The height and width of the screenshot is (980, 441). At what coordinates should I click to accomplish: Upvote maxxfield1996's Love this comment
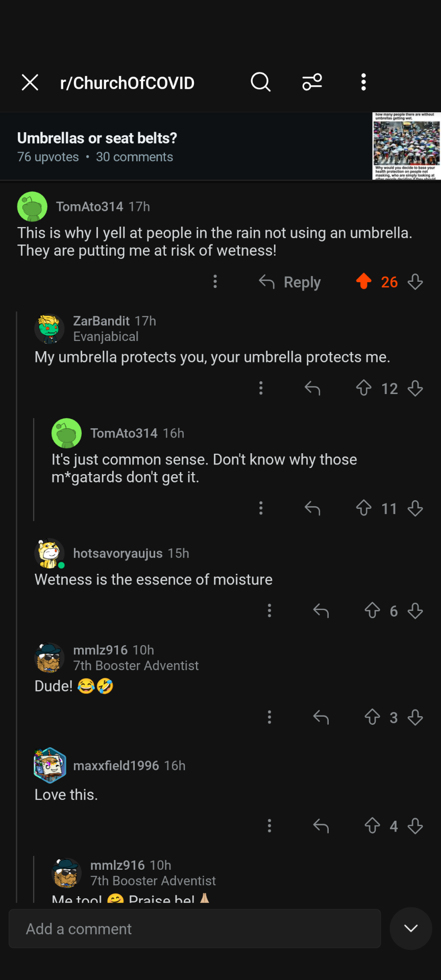coord(373,826)
